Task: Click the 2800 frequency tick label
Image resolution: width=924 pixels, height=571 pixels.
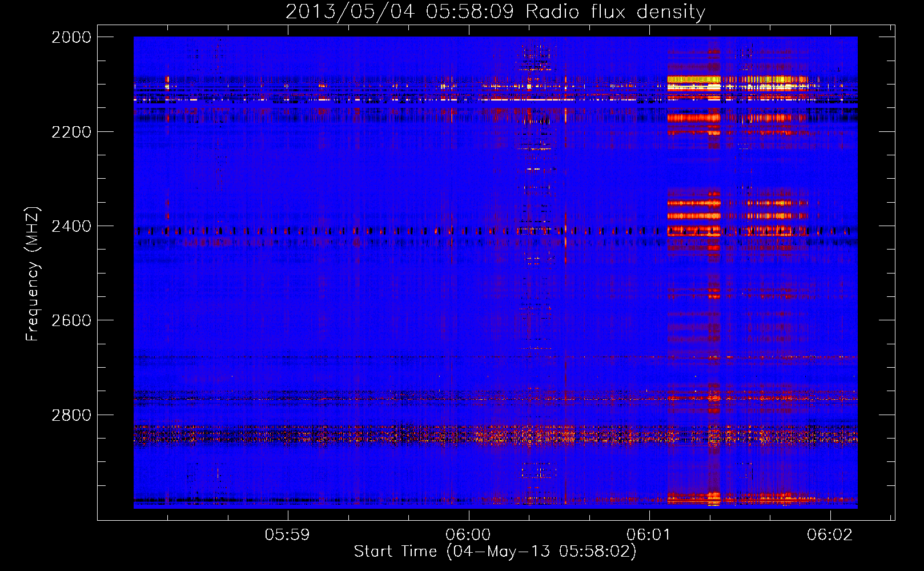Action: 71,415
